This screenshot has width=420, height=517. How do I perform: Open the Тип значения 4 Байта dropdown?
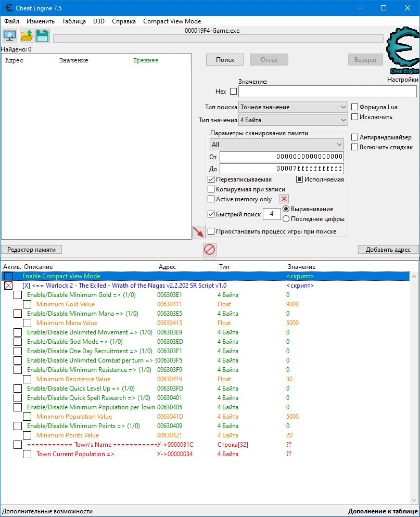pyautogui.click(x=293, y=120)
